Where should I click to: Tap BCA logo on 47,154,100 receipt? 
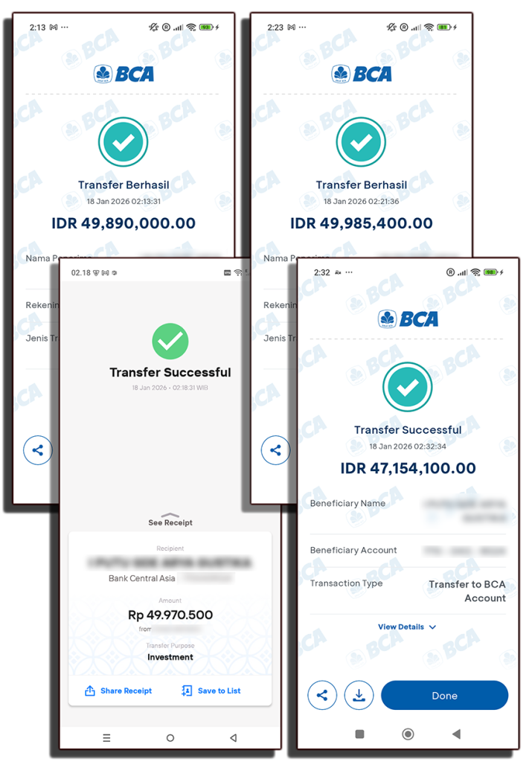coord(408,318)
